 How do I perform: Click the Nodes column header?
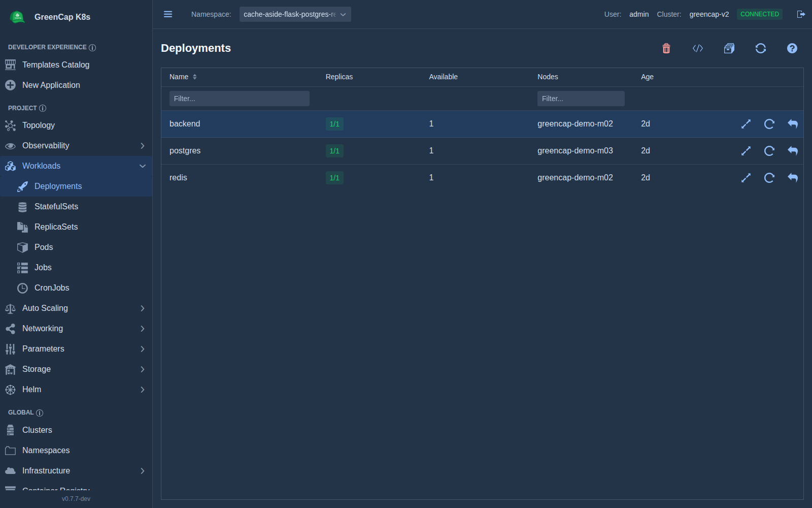pyautogui.click(x=548, y=77)
